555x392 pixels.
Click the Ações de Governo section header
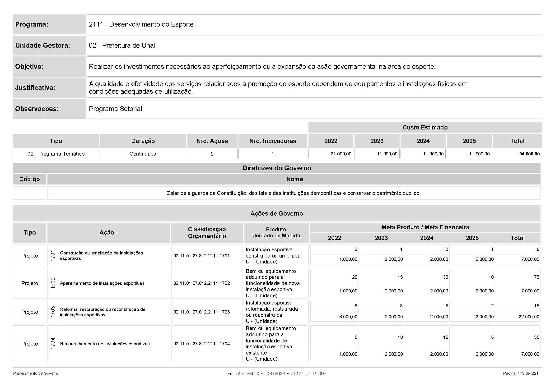[x=276, y=213]
